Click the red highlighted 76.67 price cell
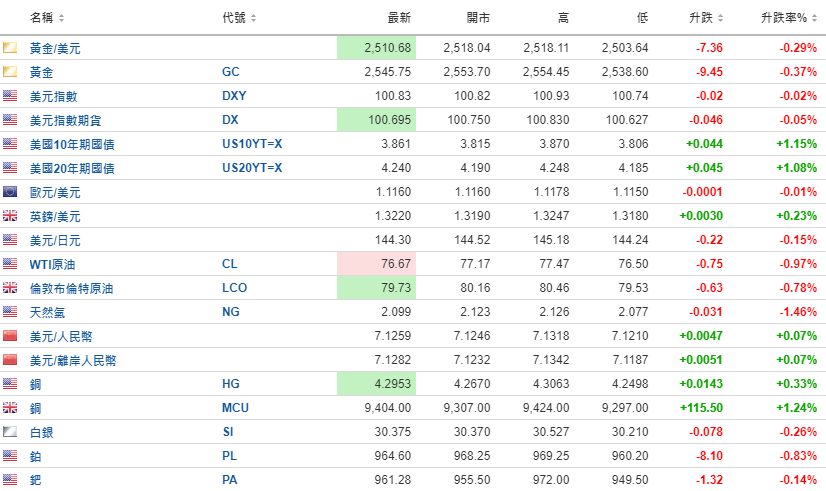 tap(375, 264)
